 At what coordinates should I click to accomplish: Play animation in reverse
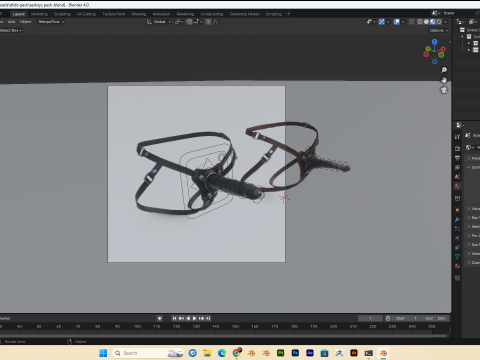pos(188,318)
